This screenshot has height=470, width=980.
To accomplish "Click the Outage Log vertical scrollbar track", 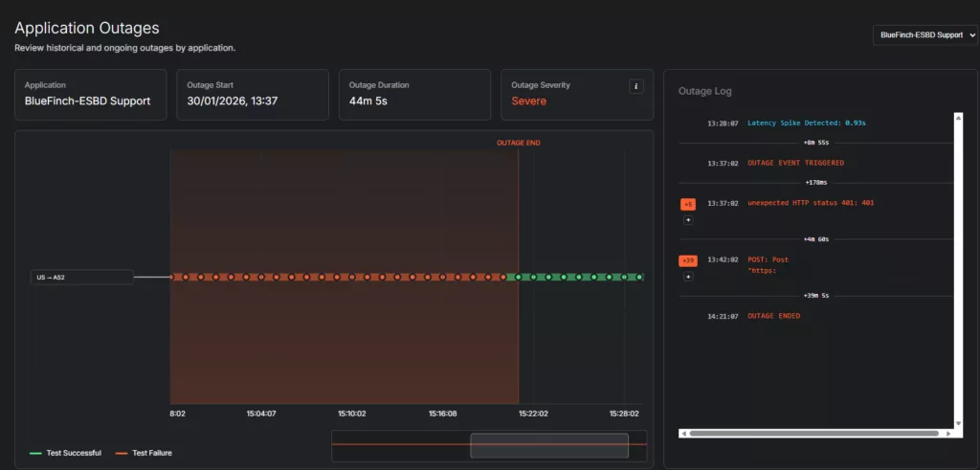I will [958, 270].
